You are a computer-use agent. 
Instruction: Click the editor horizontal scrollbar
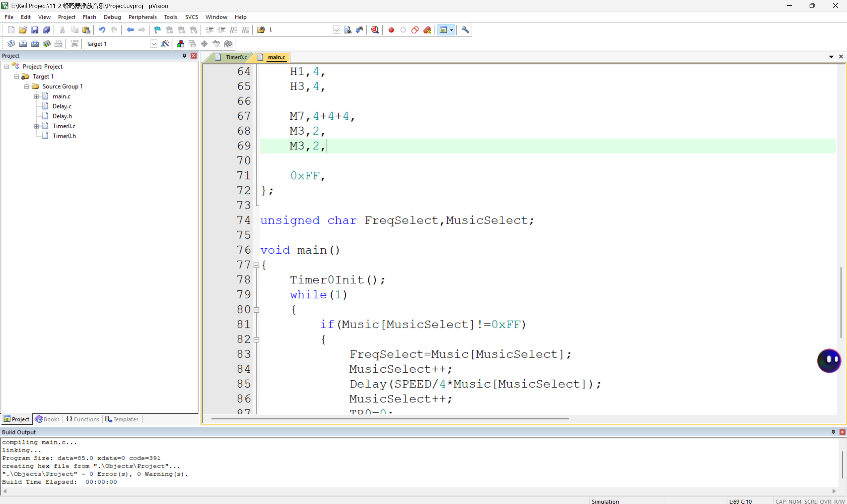pos(390,419)
